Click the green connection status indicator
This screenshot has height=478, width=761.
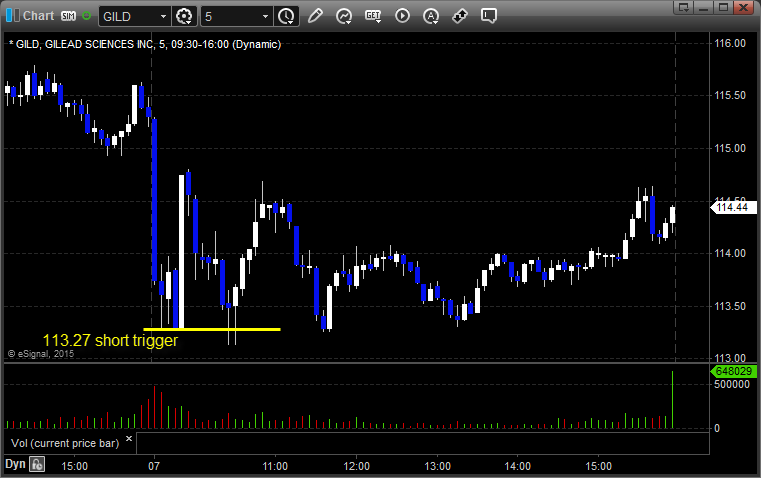pos(87,16)
